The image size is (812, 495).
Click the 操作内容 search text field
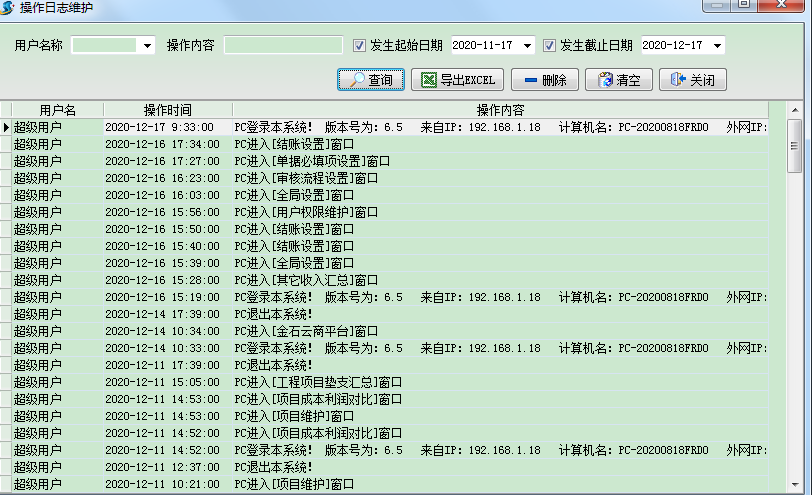tap(284, 45)
